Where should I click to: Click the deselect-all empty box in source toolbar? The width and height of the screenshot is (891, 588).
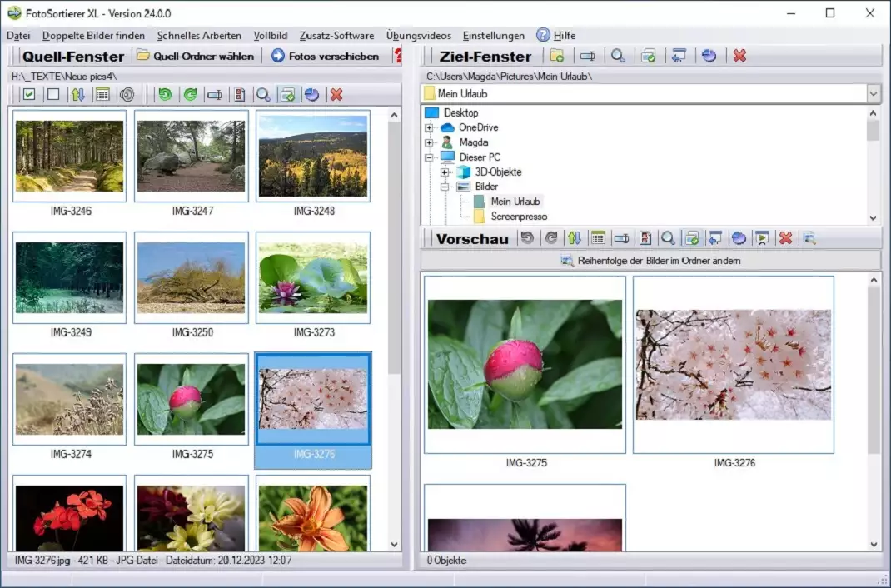pyautogui.click(x=53, y=94)
